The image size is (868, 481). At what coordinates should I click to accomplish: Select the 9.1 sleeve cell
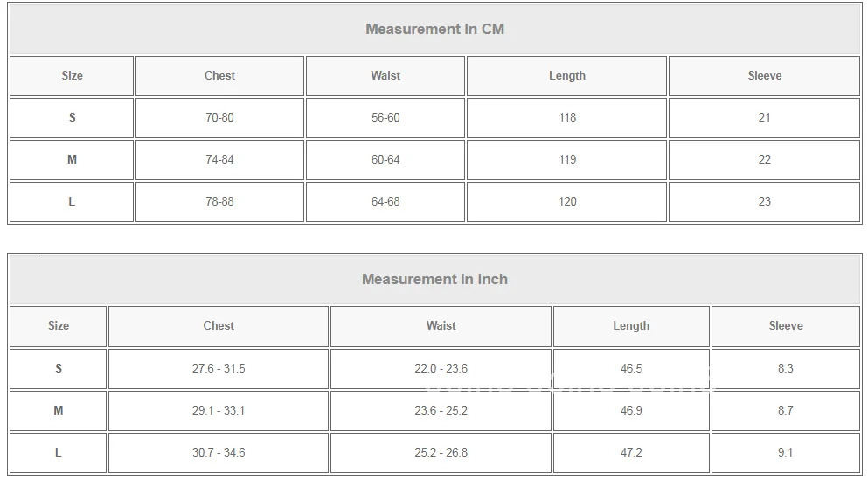coord(785,453)
